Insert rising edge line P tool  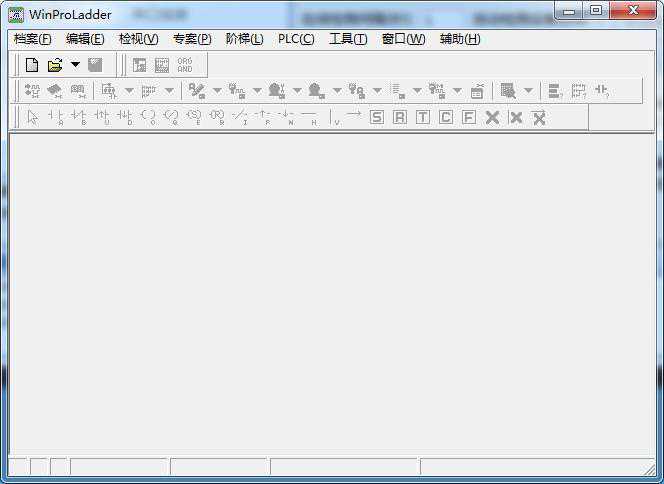[263, 117]
